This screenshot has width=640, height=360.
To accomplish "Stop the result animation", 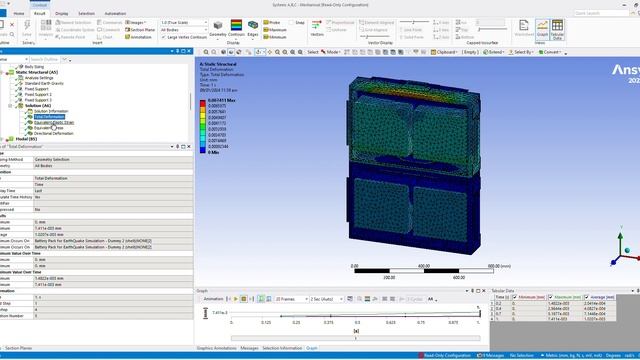I will pyautogui.click(x=244, y=299).
